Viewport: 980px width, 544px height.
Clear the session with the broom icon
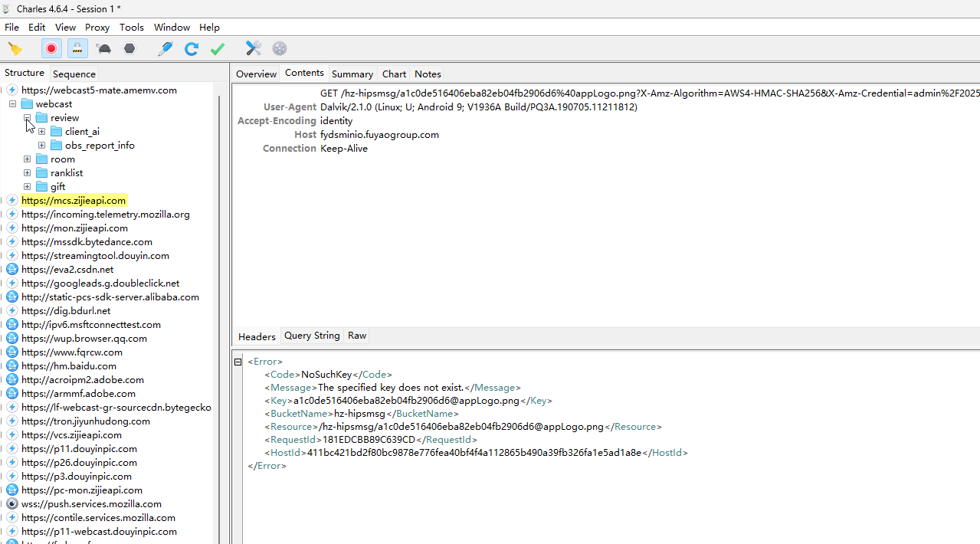(x=15, y=49)
